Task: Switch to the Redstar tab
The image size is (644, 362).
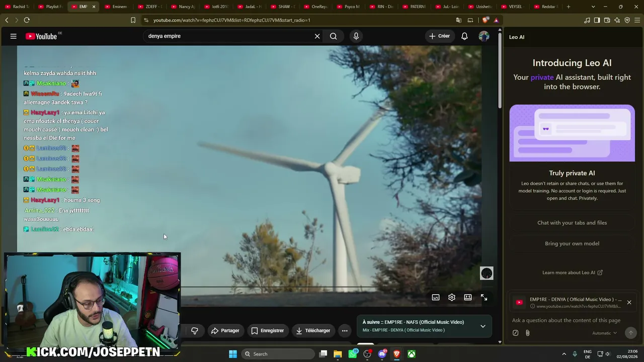Action: point(546,7)
